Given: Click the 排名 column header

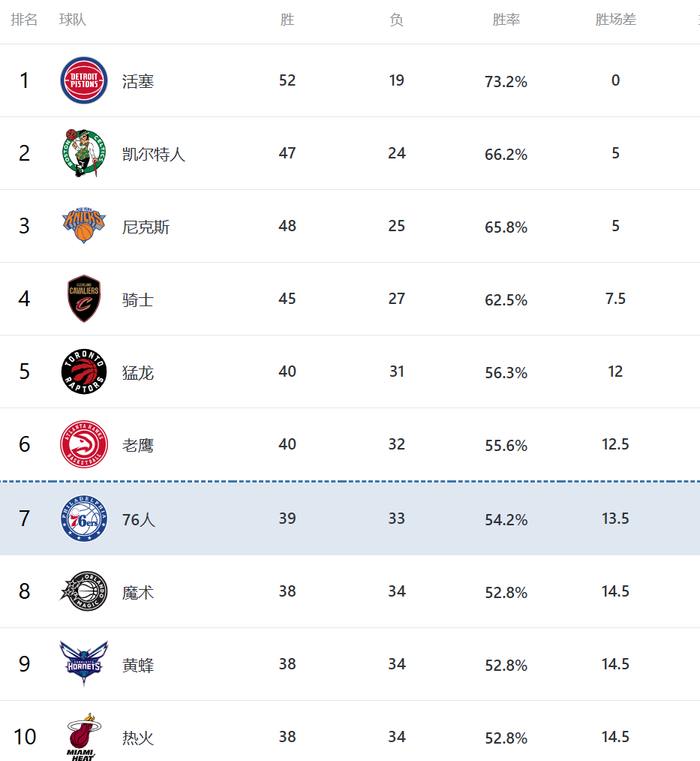Looking at the screenshot, I should [x=24, y=20].
